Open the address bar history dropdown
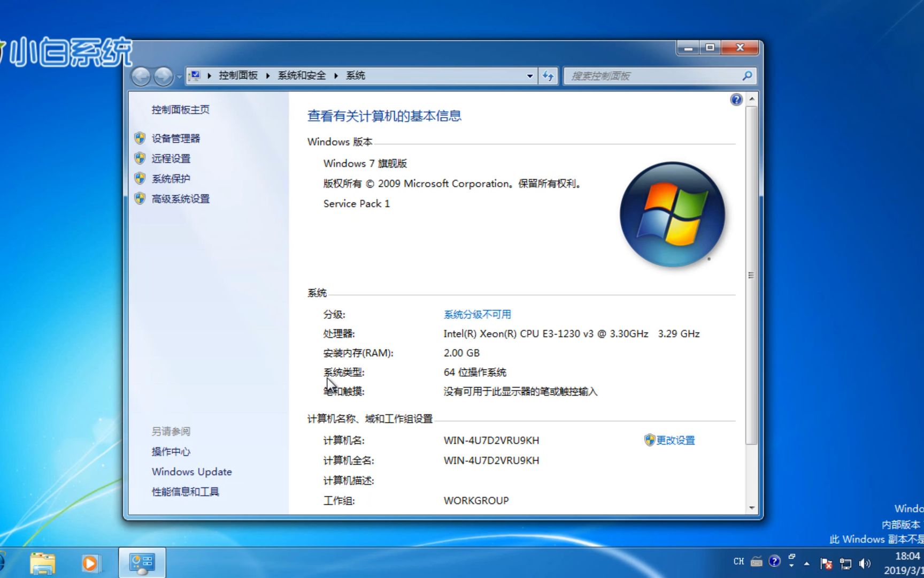The height and width of the screenshot is (578, 924). (x=530, y=76)
